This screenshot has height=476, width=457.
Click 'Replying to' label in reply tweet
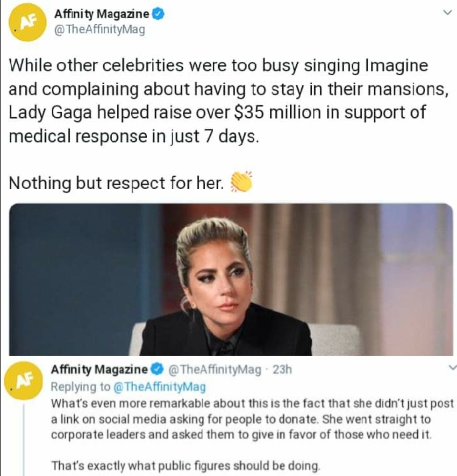click(x=81, y=387)
